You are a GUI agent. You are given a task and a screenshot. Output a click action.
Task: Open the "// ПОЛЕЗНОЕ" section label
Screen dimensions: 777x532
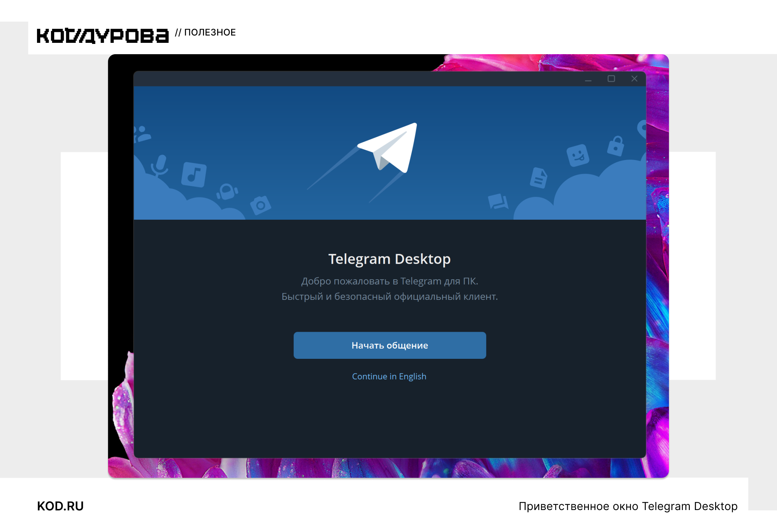pos(205,32)
